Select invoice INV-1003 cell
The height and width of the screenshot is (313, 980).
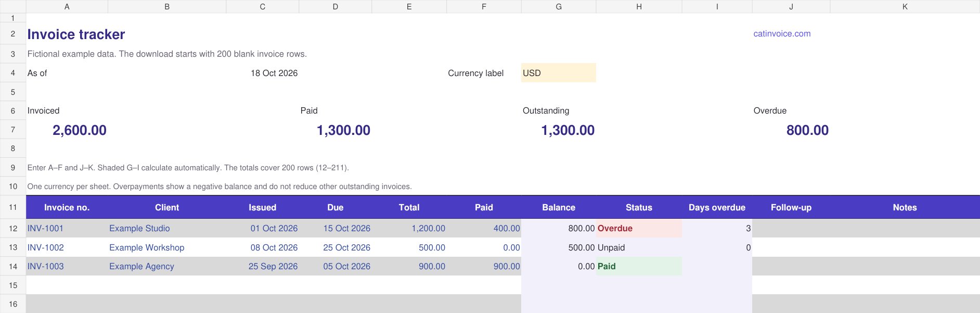tap(67, 266)
